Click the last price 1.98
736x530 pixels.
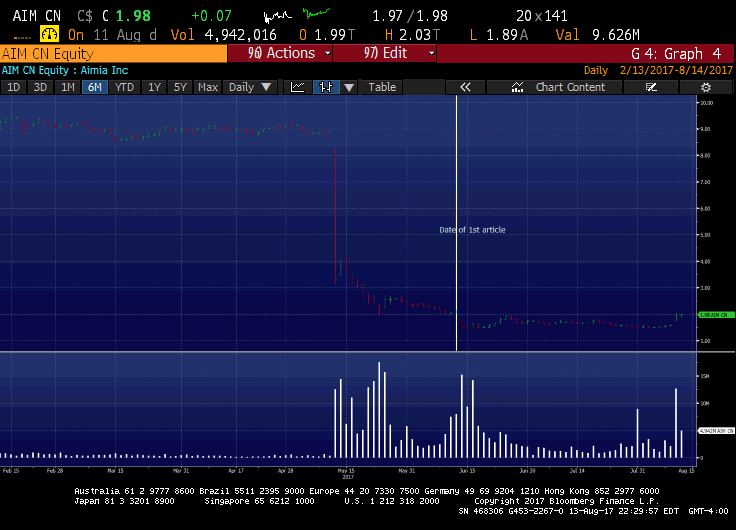[x=133, y=15]
